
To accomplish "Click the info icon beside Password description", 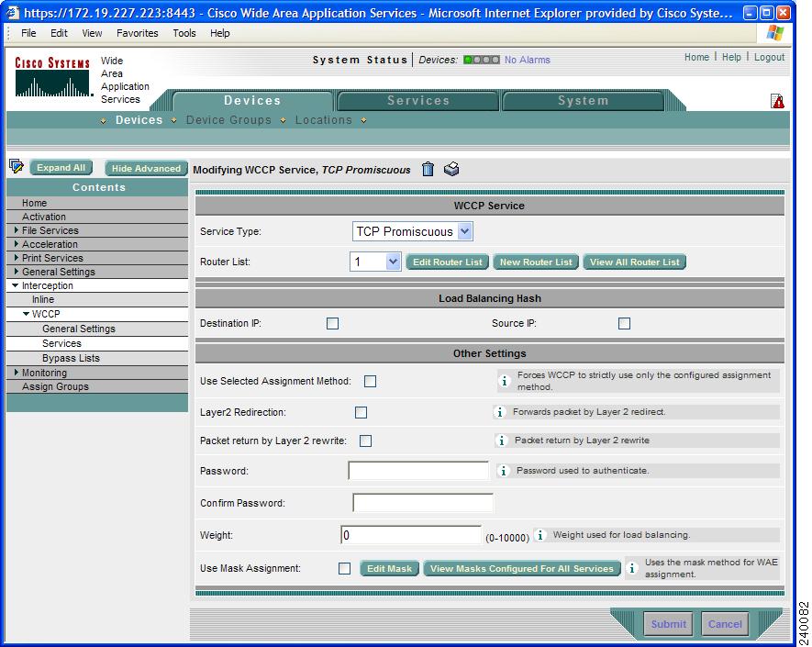I will pos(503,471).
